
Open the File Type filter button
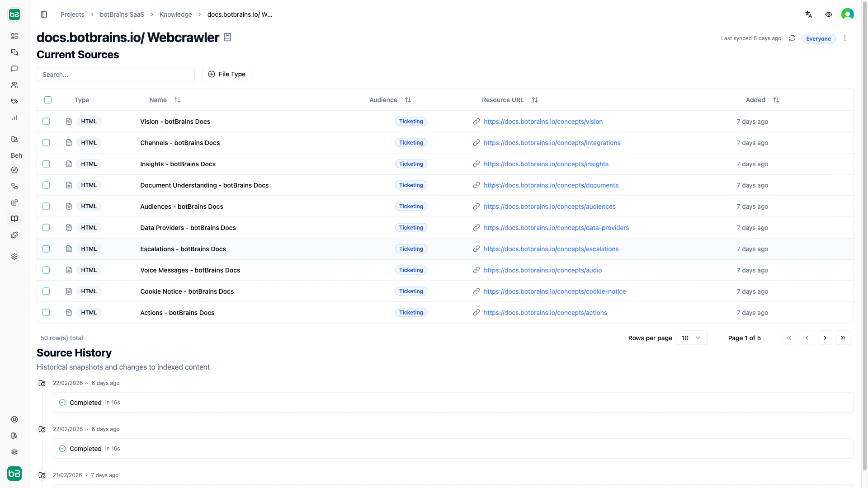tap(226, 74)
